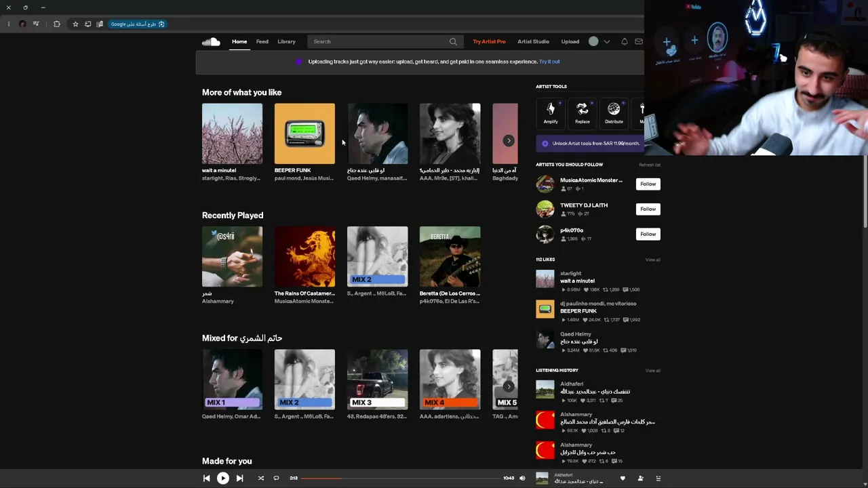The image size is (868, 488).
Task: Play the current track
Action: [222, 479]
